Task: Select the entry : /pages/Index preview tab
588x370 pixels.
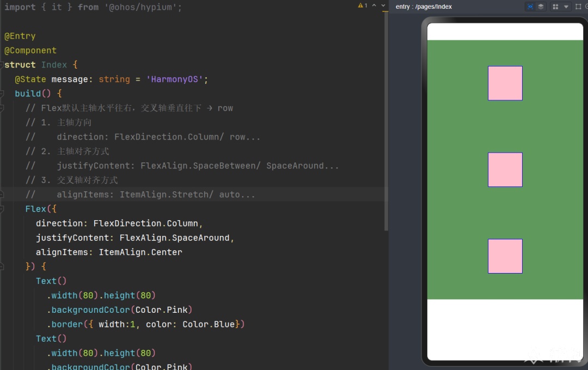Action: click(424, 7)
